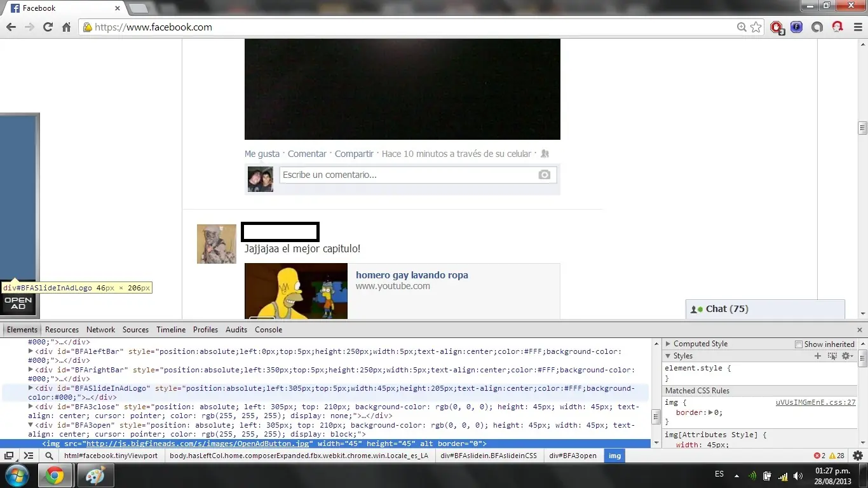Expand the BFASlideInAdLogo div node

coord(31,388)
